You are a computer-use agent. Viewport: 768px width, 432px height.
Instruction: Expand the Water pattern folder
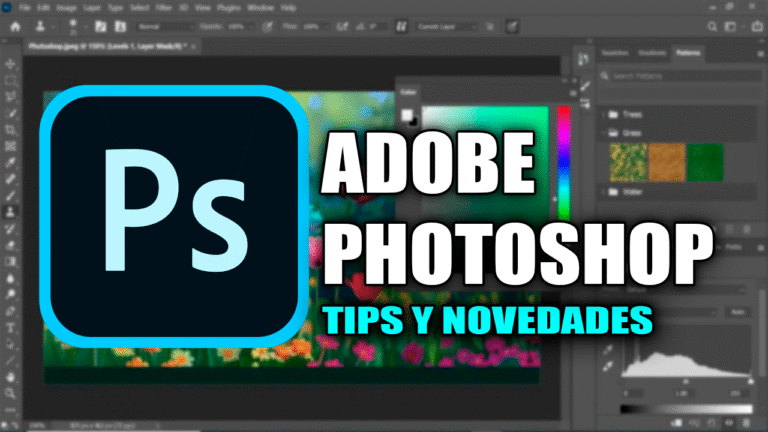[603, 192]
